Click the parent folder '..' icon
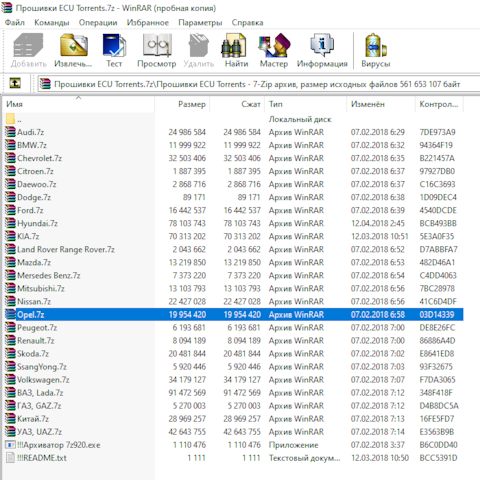This screenshot has height=480, width=480. 10,119
